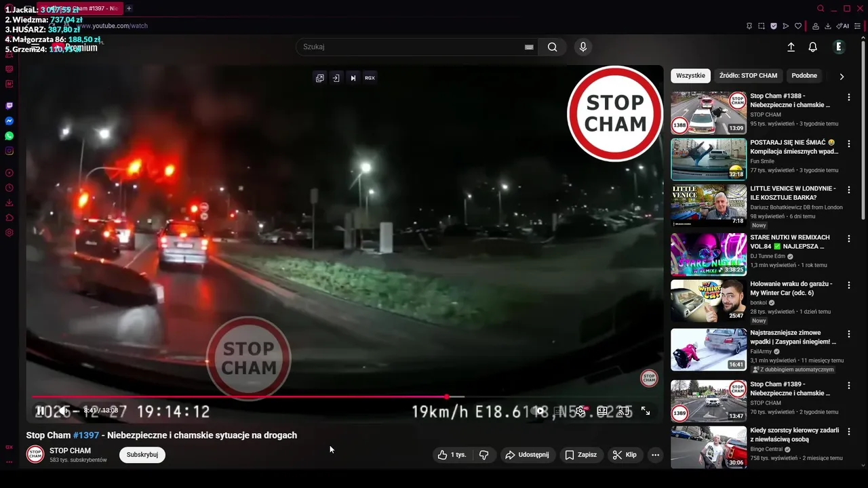Show more filter chips with right arrow
Screen dimensions: 868x488
842,76
